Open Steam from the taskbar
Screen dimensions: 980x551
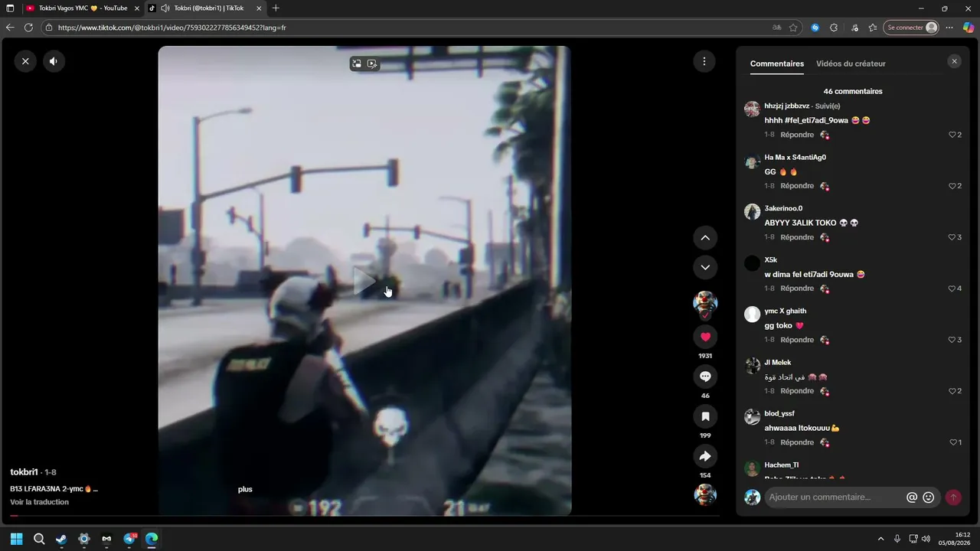(61, 539)
